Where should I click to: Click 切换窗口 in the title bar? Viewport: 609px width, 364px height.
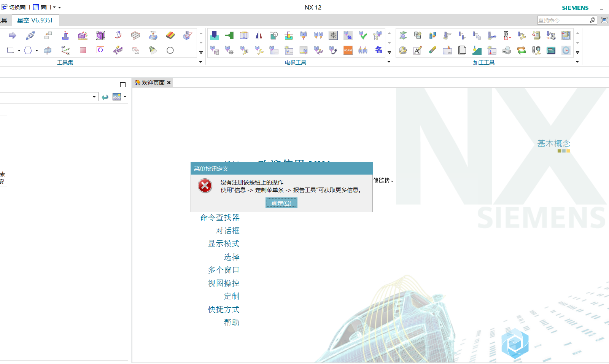click(x=16, y=7)
